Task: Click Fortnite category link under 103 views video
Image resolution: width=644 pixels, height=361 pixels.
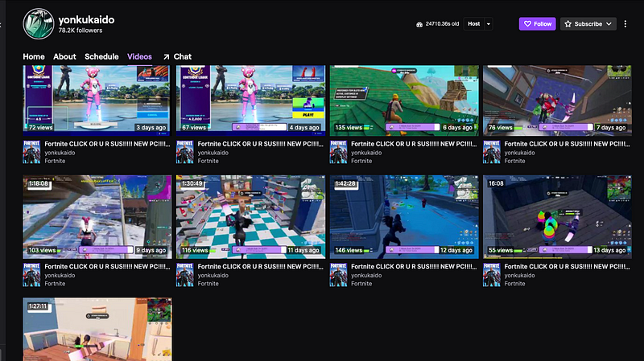Action: click(x=55, y=284)
